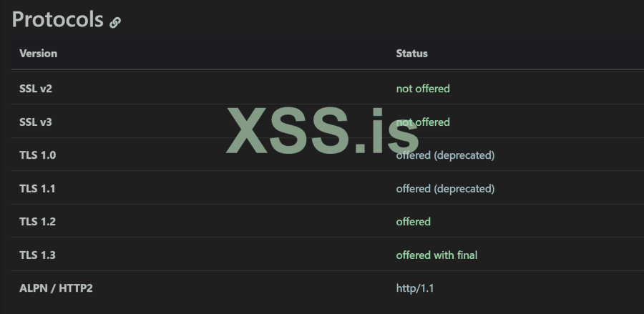
Task: Select the SSL v3 version cell
Action: click(36, 122)
